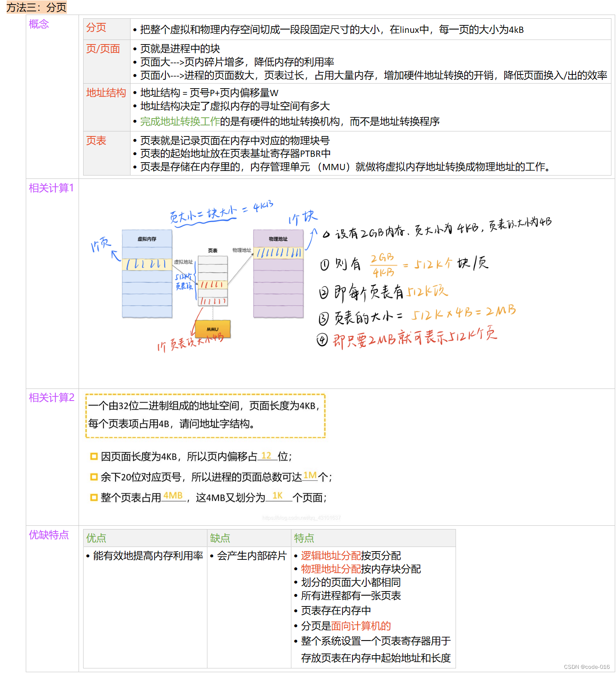
Task: Click the red text '面向计算机的'
Action: [x=361, y=626]
